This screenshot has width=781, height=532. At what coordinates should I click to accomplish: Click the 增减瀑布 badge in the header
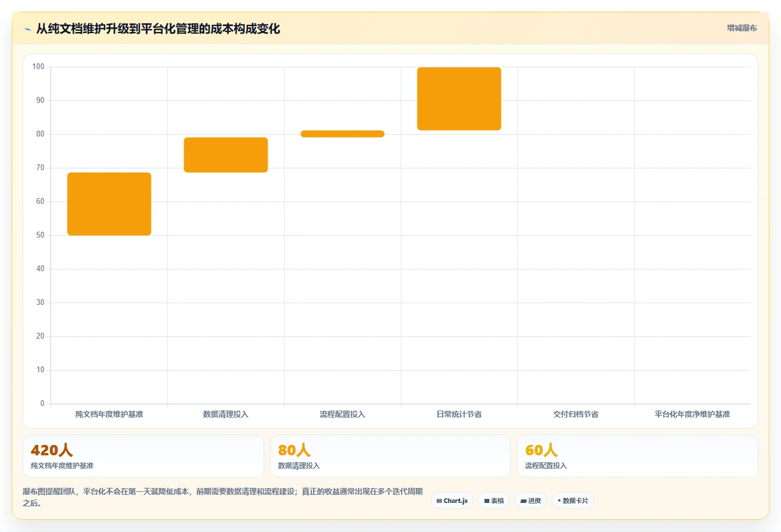point(742,28)
